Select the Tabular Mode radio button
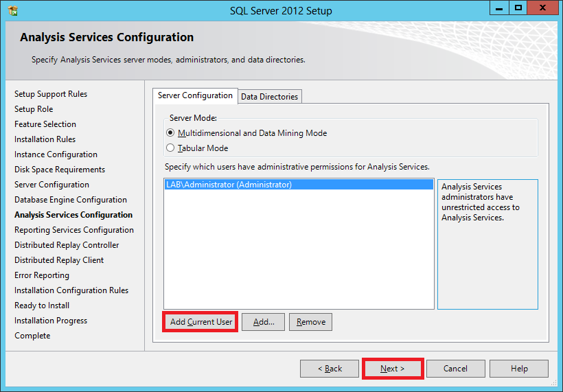563x392 pixels. [171, 148]
